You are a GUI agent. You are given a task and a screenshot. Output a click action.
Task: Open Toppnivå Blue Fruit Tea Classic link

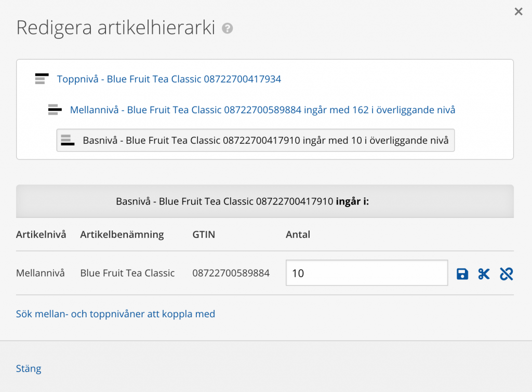[x=169, y=79]
